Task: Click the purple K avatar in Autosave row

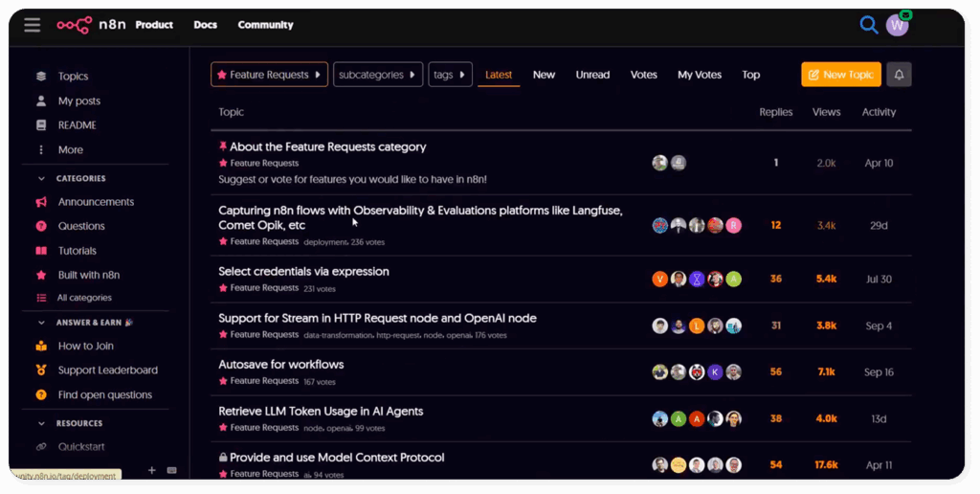Action: 715,372
